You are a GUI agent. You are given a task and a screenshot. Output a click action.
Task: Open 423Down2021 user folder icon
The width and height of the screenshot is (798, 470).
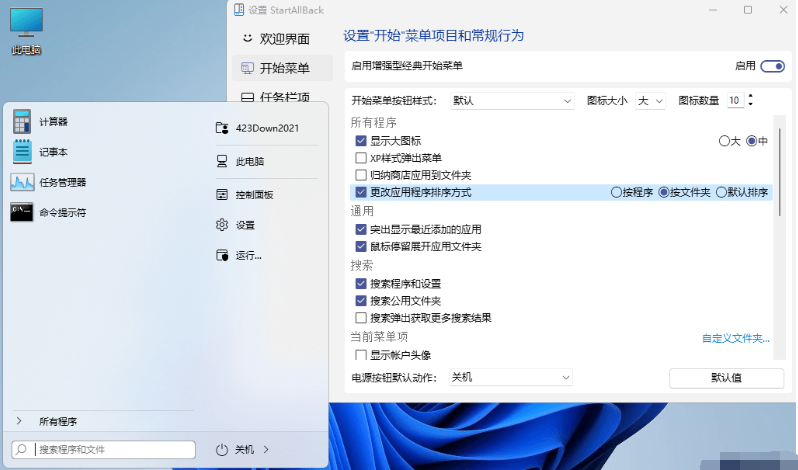(x=222, y=128)
